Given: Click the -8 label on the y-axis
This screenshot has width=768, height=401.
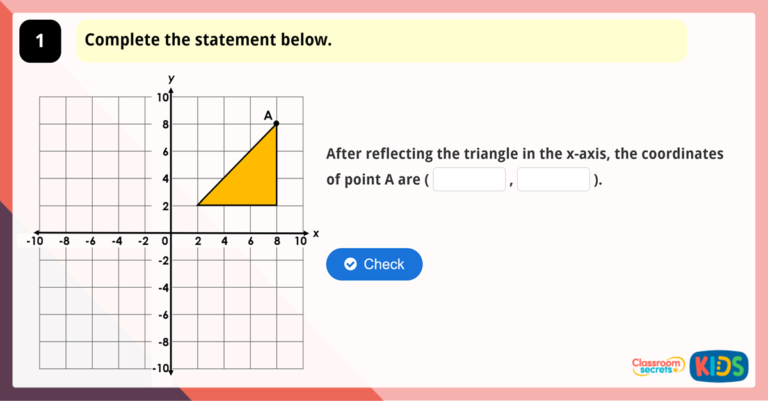Looking at the screenshot, I should [x=162, y=341].
